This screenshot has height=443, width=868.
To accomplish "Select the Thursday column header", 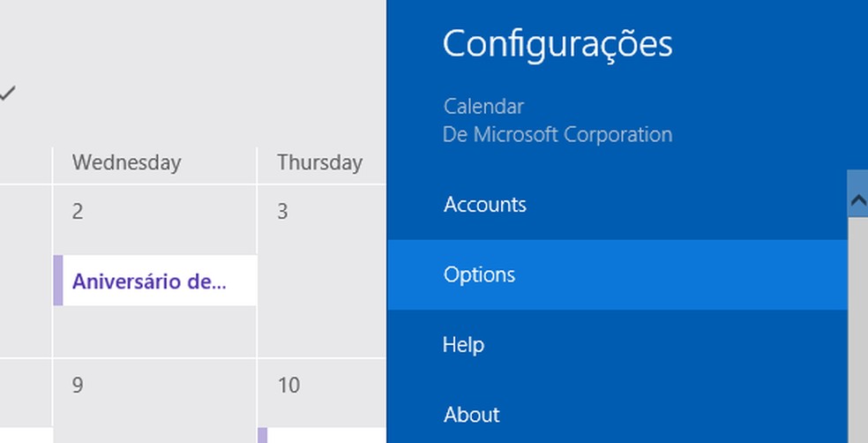I will (319, 162).
